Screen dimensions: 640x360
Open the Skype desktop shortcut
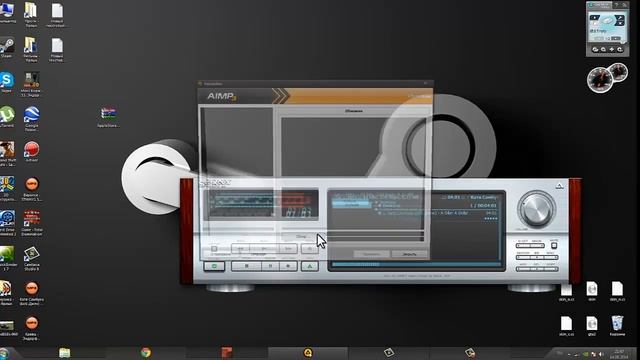pos(7,82)
